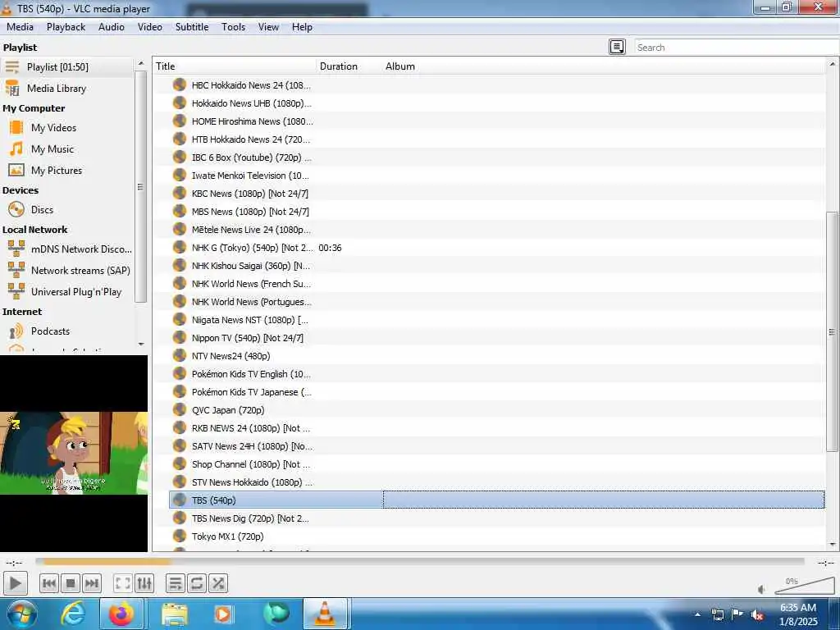Click on the playback seek bar
The image size is (840, 630).
pyautogui.click(x=419, y=561)
